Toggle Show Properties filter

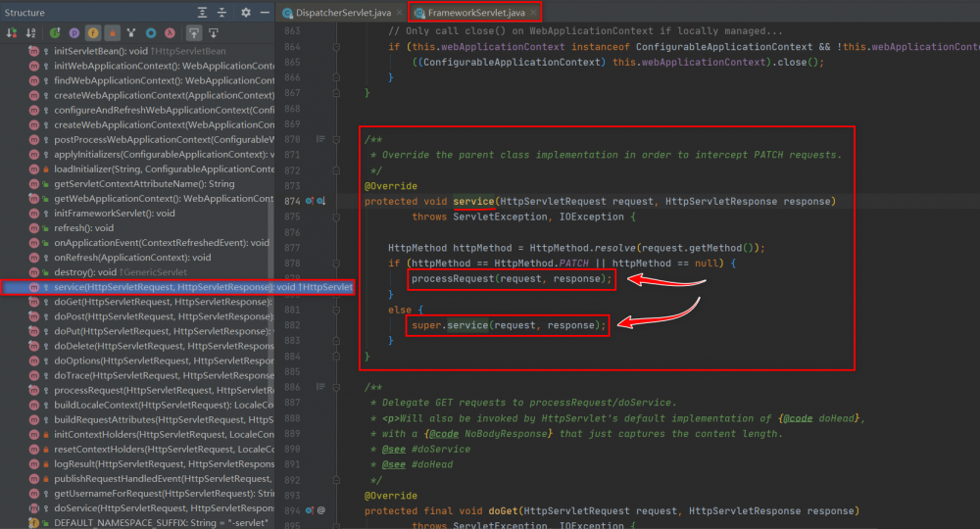click(x=75, y=32)
